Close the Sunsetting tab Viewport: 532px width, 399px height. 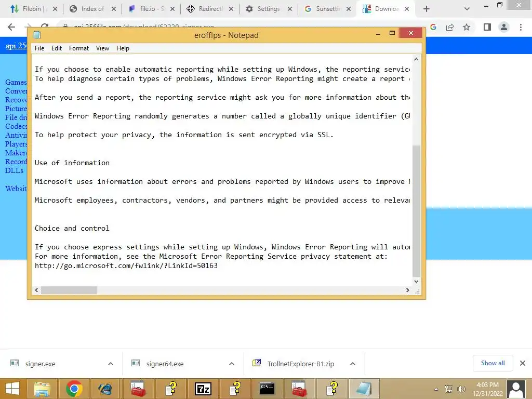349,9
